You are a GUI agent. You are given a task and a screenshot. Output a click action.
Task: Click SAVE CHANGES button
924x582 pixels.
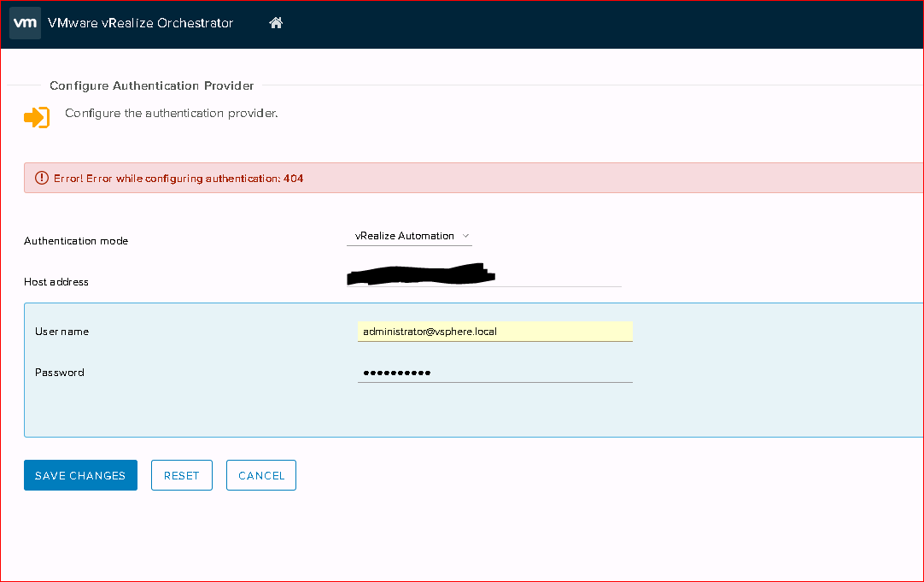pyautogui.click(x=81, y=475)
